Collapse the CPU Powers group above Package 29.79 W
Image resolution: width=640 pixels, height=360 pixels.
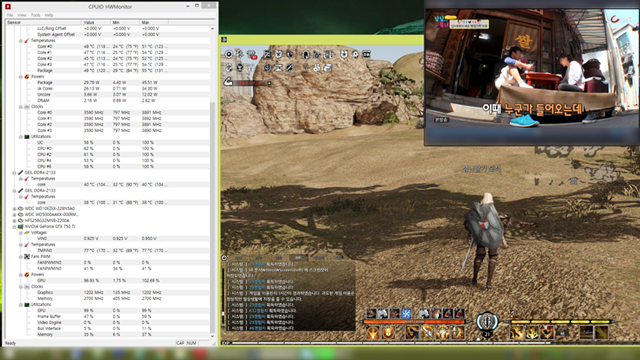(x=21, y=77)
